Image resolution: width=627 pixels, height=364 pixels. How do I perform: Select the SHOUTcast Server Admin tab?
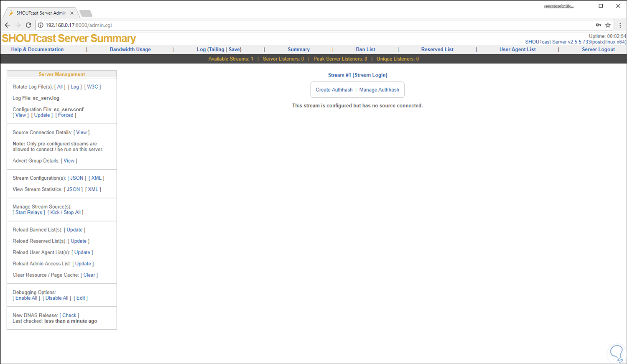coord(41,13)
